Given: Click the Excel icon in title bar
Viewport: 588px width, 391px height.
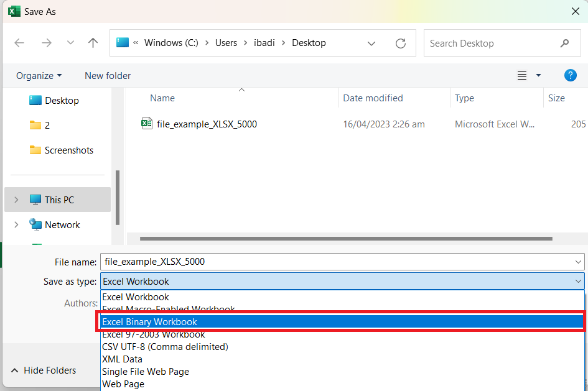Looking at the screenshot, I should pos(14,11).
